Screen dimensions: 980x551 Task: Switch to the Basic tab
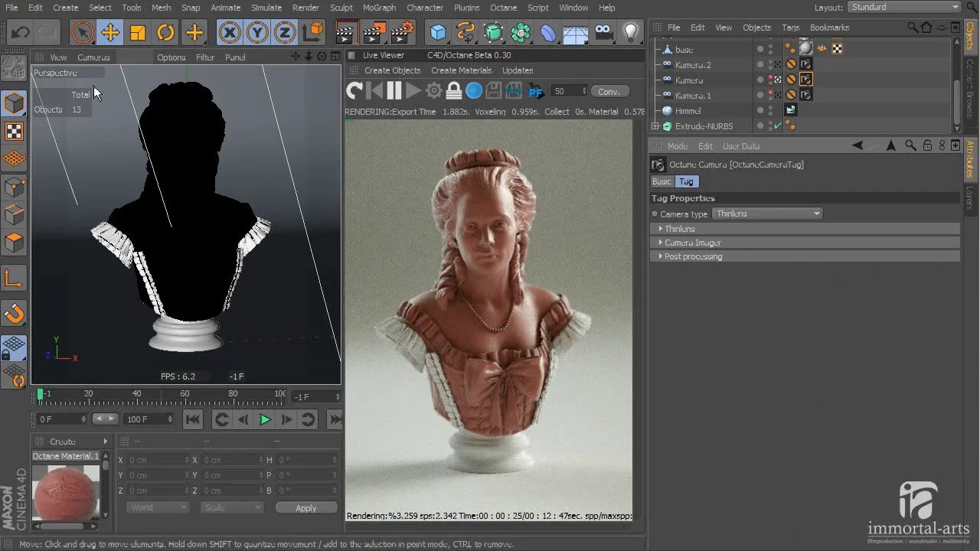click(x=661, y=181)
